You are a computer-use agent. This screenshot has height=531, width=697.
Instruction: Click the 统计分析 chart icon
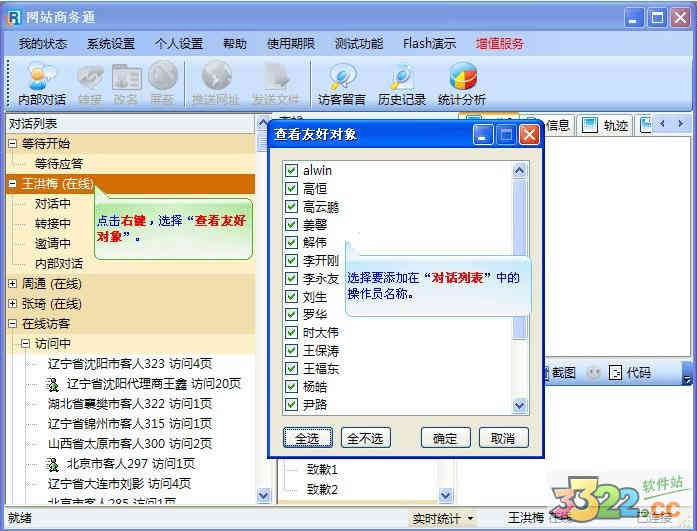[462, 77]
